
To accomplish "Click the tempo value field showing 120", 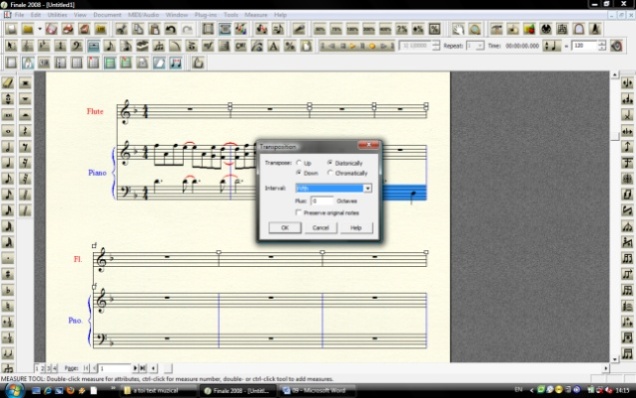I will click(584, 46).
